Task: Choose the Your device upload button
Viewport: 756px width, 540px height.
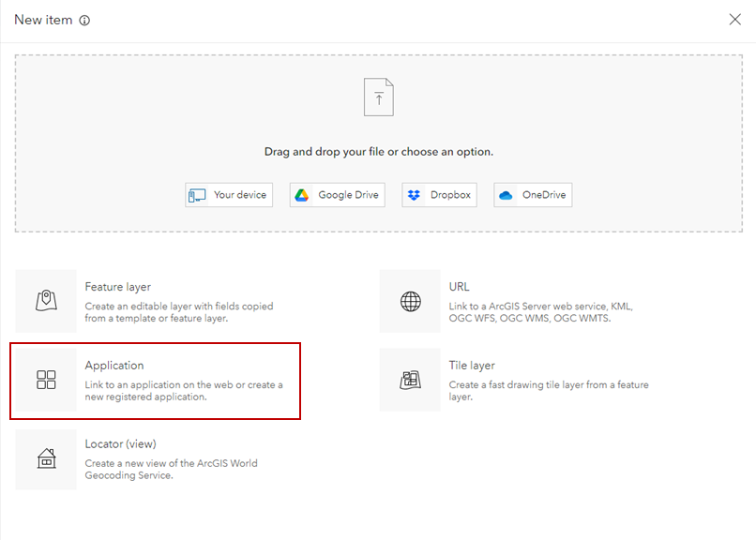Action: pos(229,195)
